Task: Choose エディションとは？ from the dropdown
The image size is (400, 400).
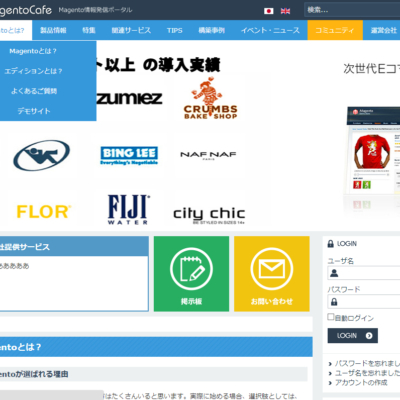Action: point(33,71)
